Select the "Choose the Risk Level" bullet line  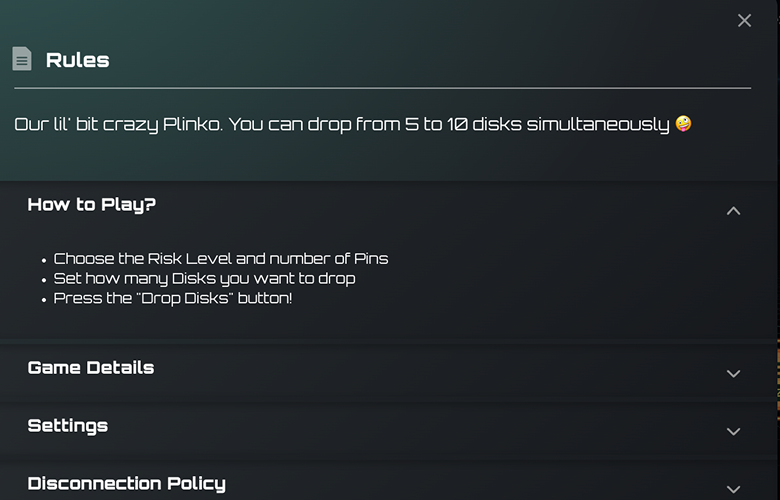tap(221, 259)
